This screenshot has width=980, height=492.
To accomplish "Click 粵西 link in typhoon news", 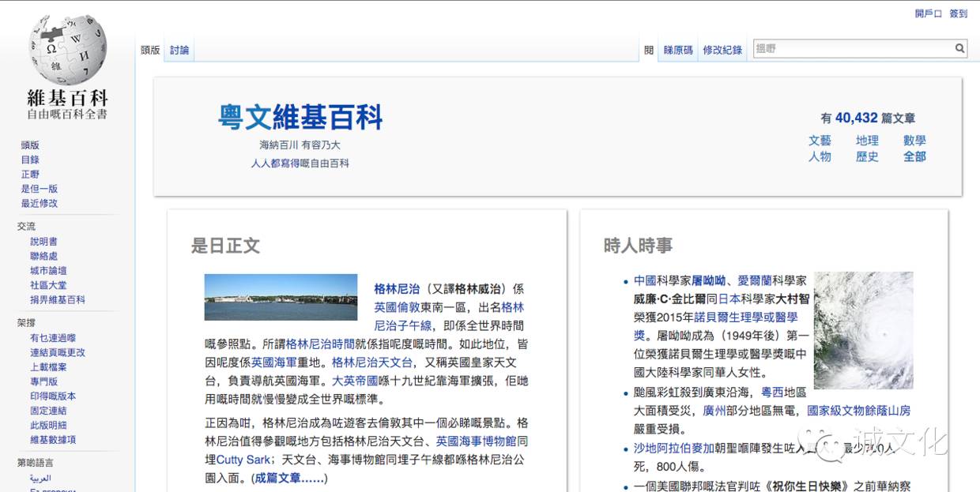I will [772, 392].
